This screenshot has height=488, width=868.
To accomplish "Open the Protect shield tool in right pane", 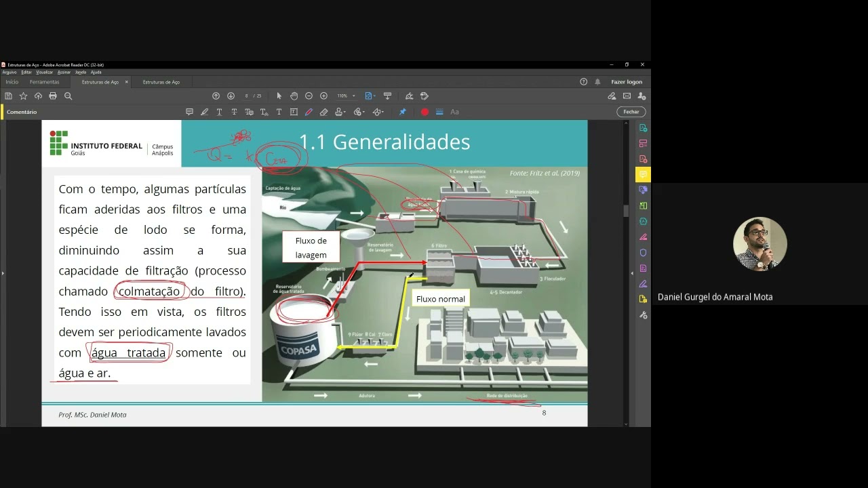I will [643, 253].
